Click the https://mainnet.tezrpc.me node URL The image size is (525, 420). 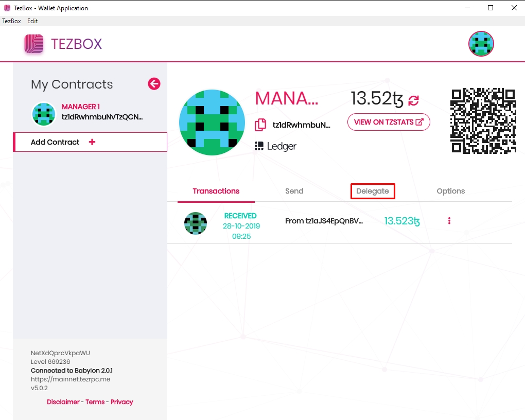pos(71,379)
